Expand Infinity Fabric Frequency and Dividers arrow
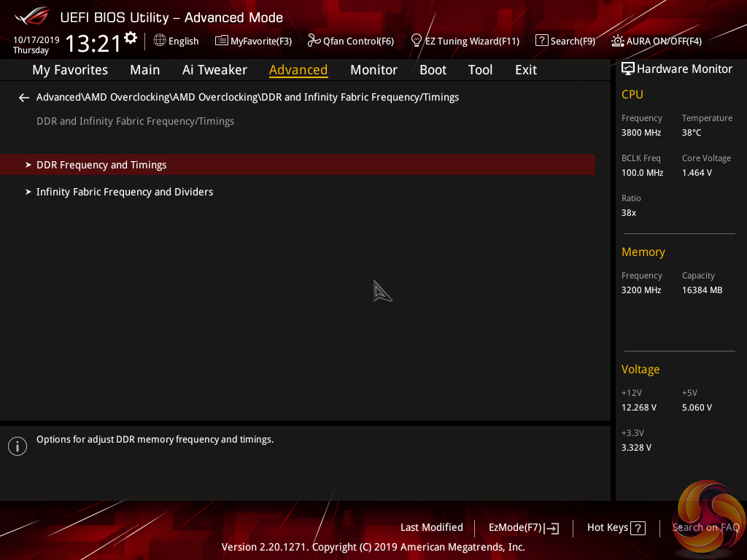 pyautogui.click(x=28, y=192)
